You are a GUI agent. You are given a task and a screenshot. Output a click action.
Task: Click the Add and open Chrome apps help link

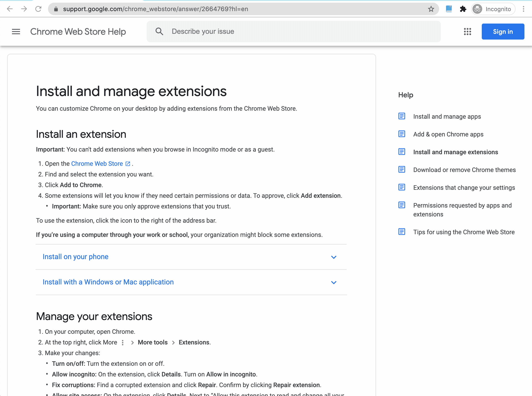(x=448, y=134)
